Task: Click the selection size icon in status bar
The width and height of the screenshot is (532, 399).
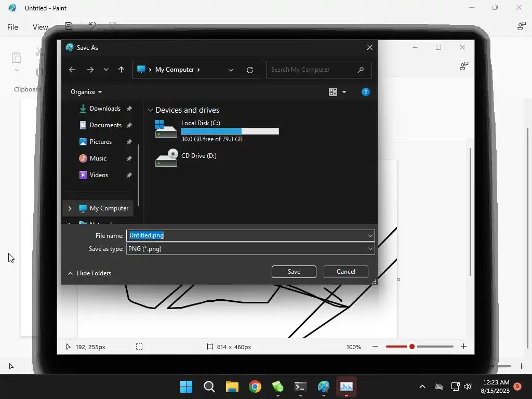Action: click(139, 347)
